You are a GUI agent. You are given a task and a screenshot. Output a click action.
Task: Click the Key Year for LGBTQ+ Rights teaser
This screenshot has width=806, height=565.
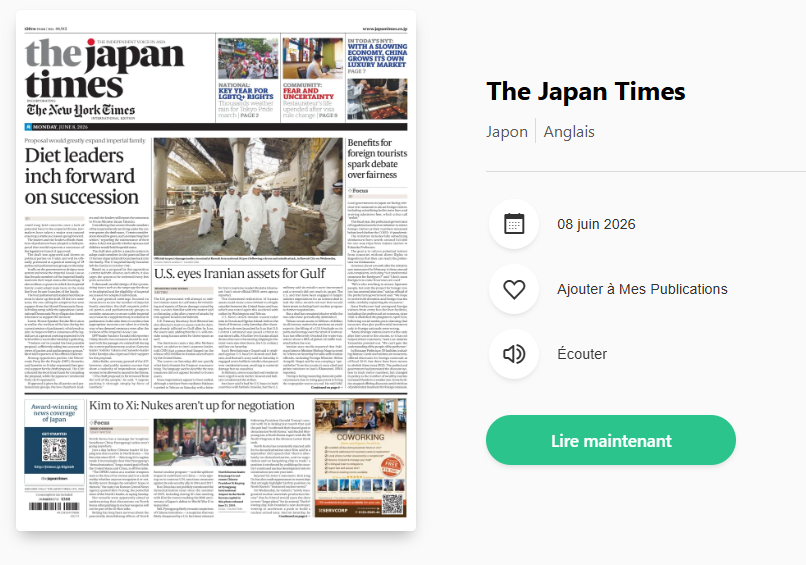(248, 78)
